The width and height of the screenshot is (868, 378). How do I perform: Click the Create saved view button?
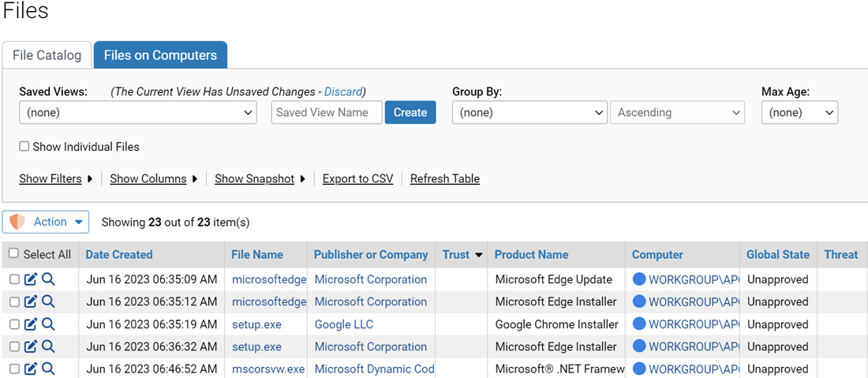click(410, 113)
